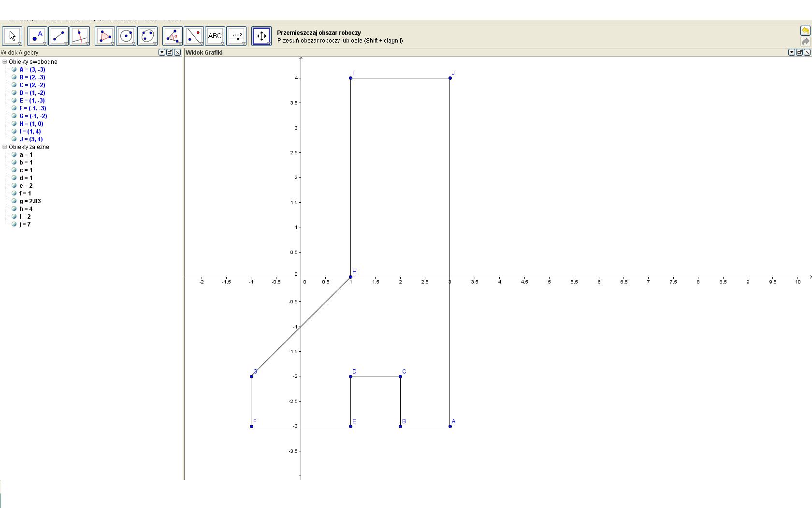812x508 pixels.
Task: Collapse the Obiekty swobodne tree group
Action: pyautogui.click(x=5, y=62)
